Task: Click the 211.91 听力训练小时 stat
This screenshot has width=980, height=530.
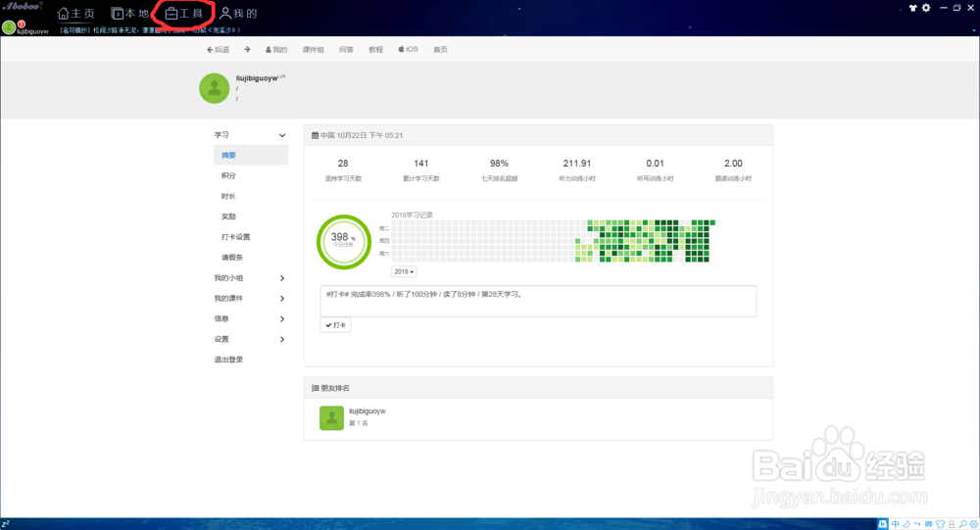Action: 577,170
